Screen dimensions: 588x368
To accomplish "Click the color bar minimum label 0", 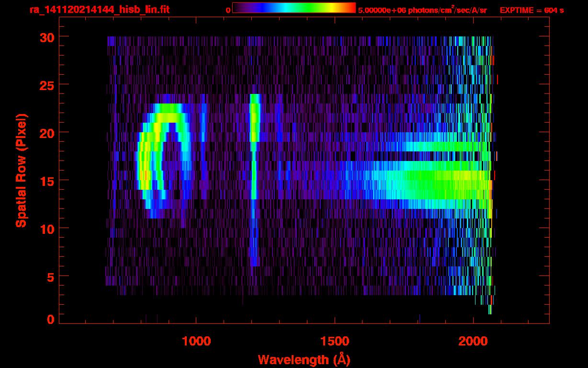I will [x=228, y=10].
